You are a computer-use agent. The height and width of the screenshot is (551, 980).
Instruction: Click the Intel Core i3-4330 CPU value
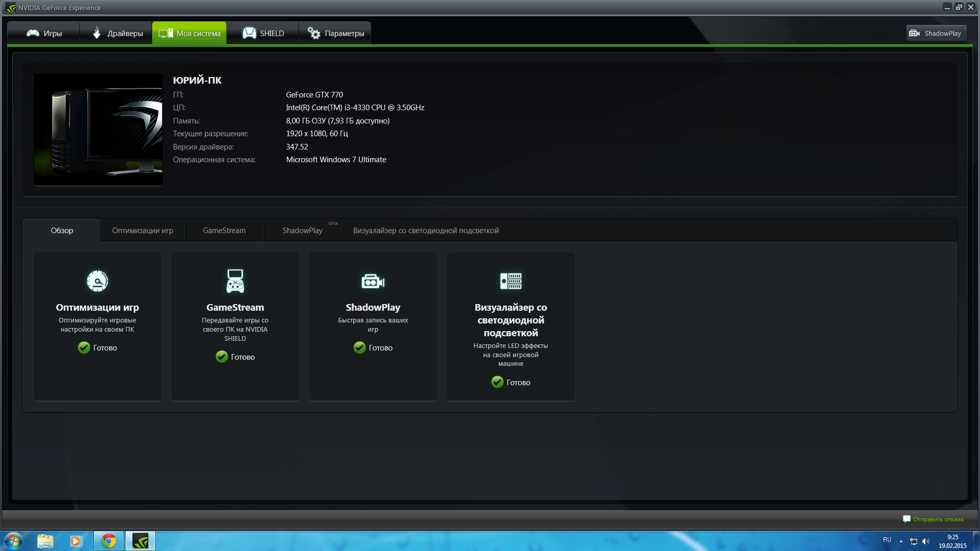click(355, 108)
